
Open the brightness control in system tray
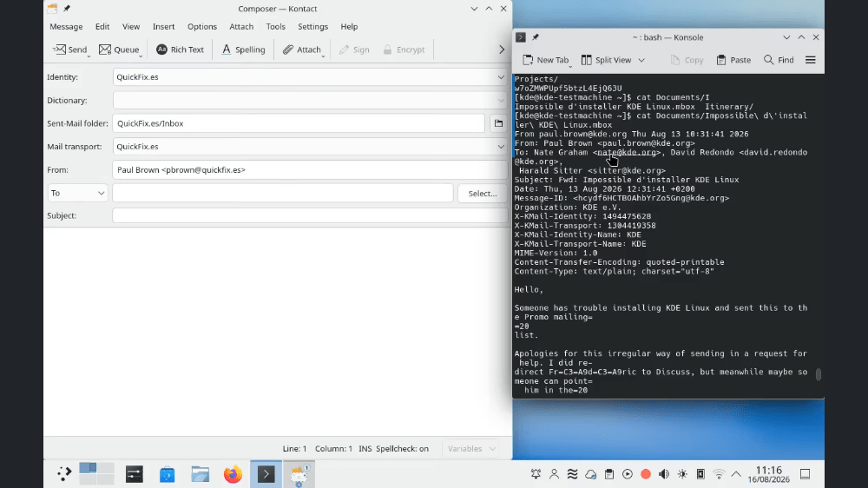[682, 474]
